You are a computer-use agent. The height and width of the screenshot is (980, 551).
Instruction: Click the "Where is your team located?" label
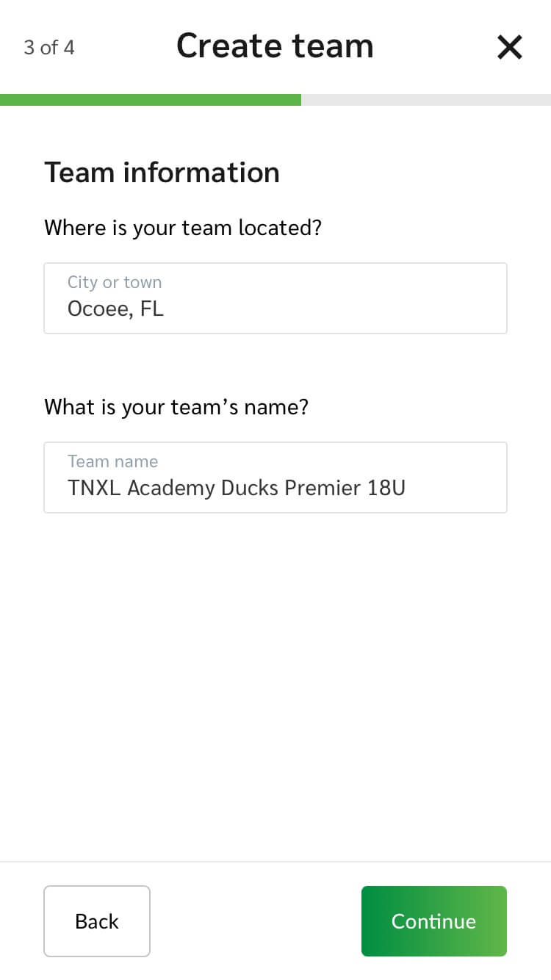[x=183, y=228]
